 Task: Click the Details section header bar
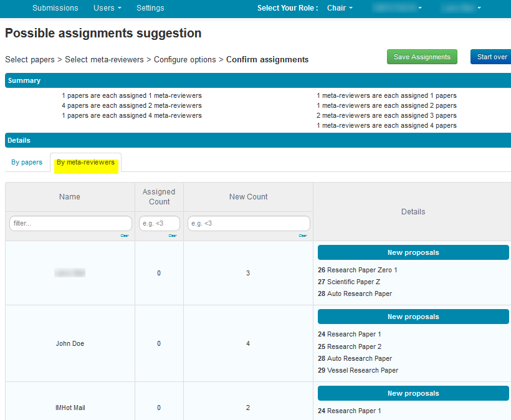(258, 140)
